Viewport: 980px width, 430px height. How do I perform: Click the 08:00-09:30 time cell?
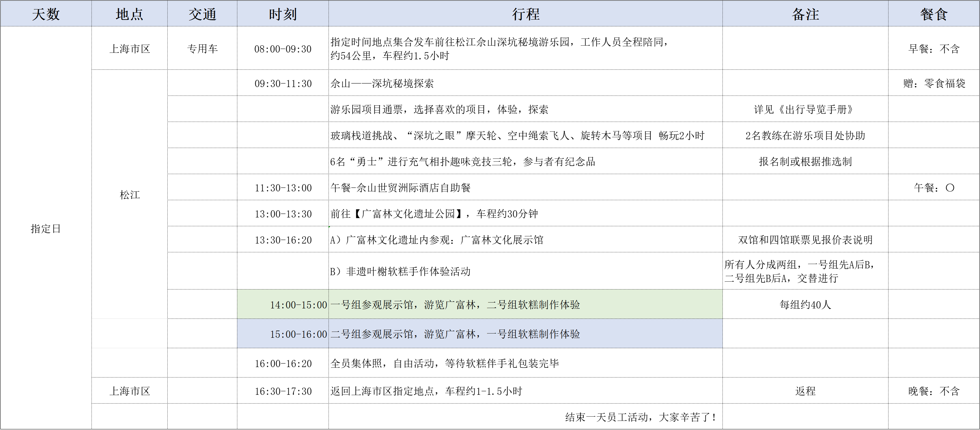(284, 49)
